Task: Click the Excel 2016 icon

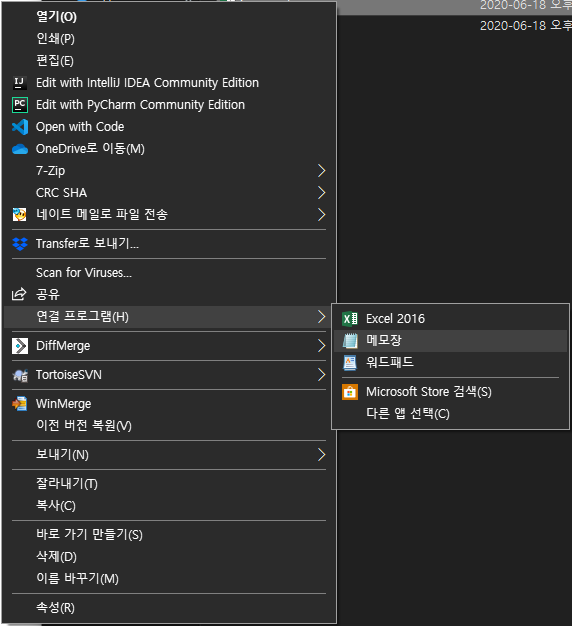Action: point(350,319)
